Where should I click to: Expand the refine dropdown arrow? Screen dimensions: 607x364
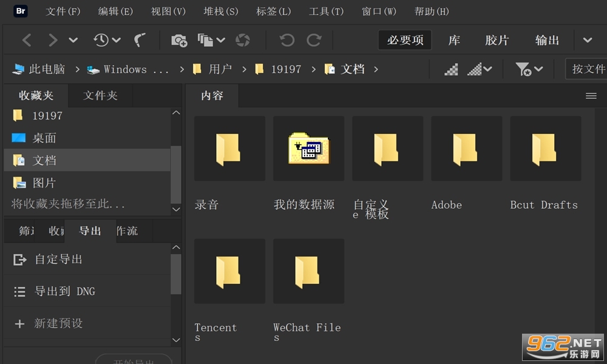[x=221, y=40]
